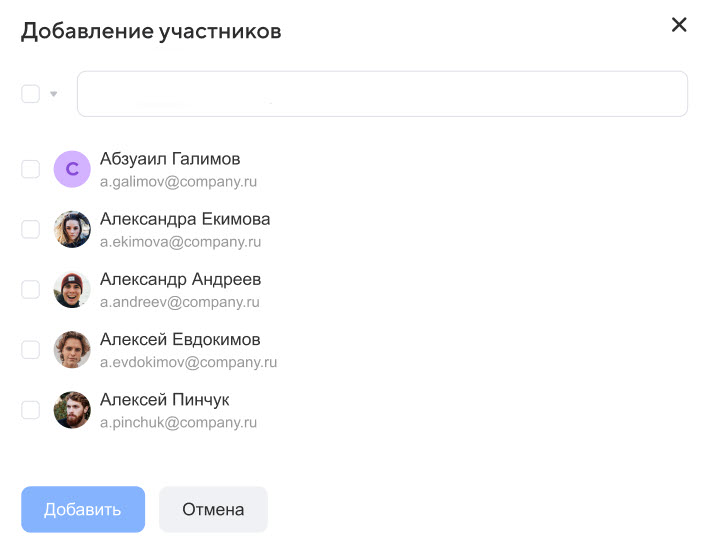
Task: Select the checkbox next to Александра Екимова
Action: 31,229
